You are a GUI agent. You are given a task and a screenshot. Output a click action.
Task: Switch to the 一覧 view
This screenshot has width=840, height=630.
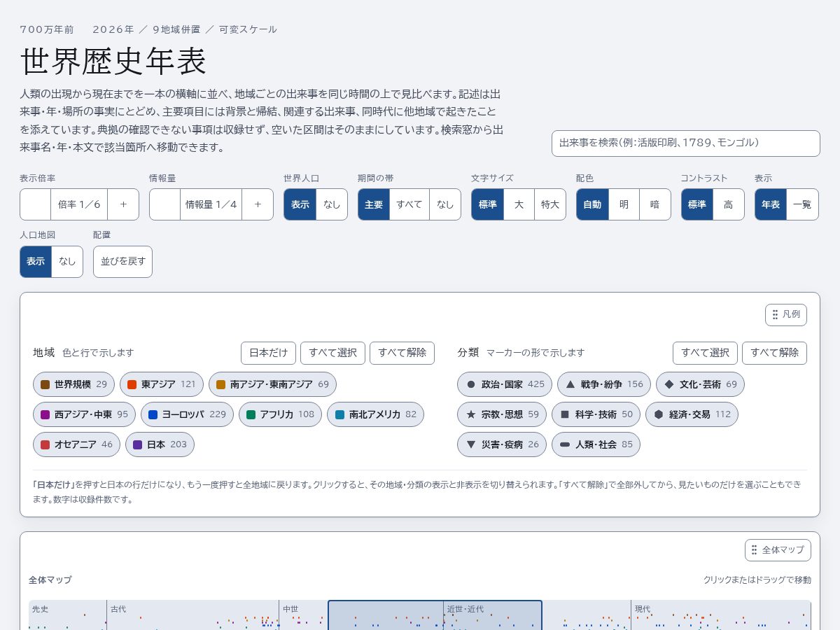[x=802, y=204]
